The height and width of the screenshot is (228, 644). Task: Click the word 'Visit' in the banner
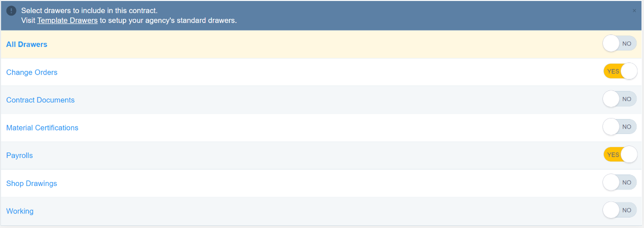click(x=28, y=21)
